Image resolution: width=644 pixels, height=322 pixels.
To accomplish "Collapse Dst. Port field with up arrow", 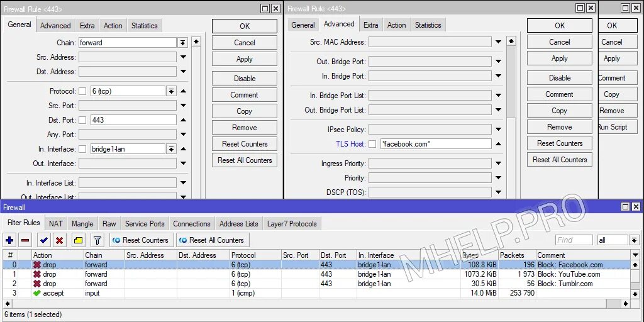I will click(184, 120).
